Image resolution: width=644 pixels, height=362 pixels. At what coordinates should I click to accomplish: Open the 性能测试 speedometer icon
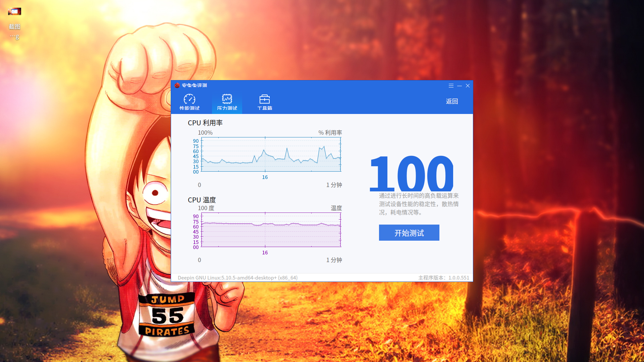point(190,99)
